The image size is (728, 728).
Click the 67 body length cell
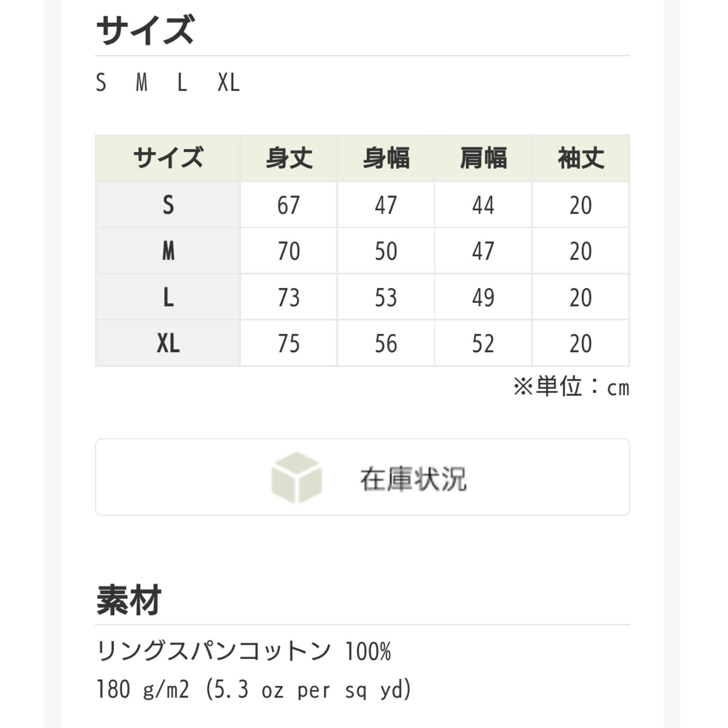pos(289,205)
